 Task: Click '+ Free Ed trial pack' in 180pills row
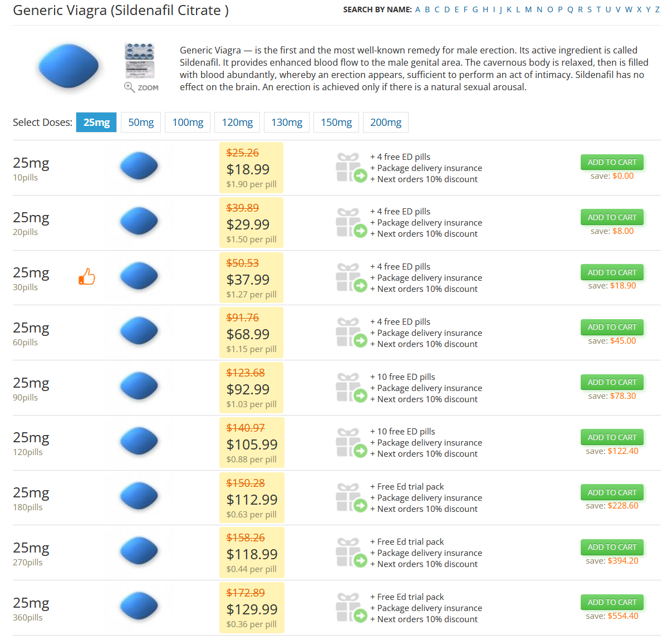407,487
